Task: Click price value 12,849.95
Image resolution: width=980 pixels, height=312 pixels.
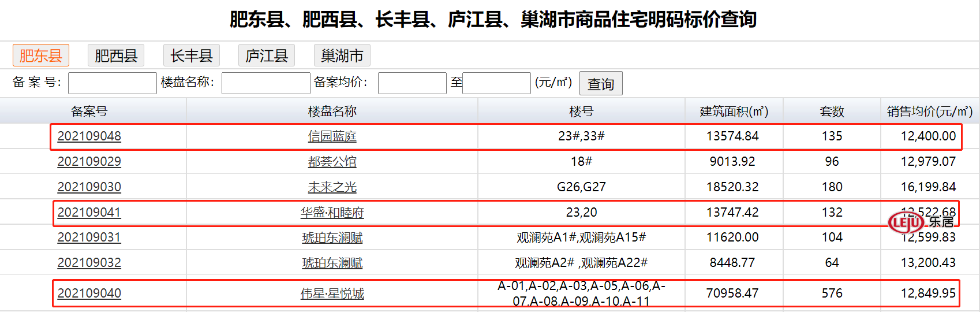Action: point(928,294)
